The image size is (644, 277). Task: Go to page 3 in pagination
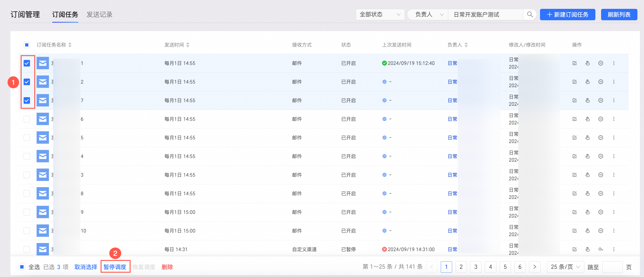click(x=476, y=267)
